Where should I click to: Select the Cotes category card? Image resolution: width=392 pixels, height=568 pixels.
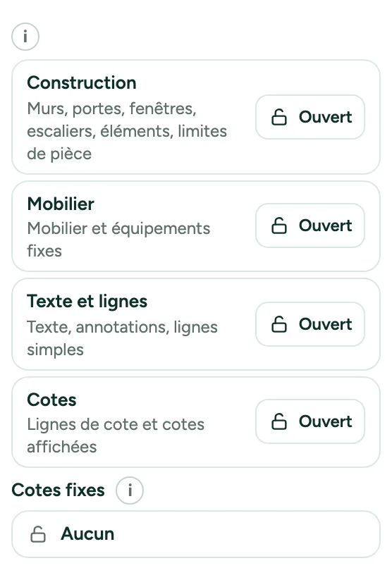pyautogui.click(x=196, y=422)
